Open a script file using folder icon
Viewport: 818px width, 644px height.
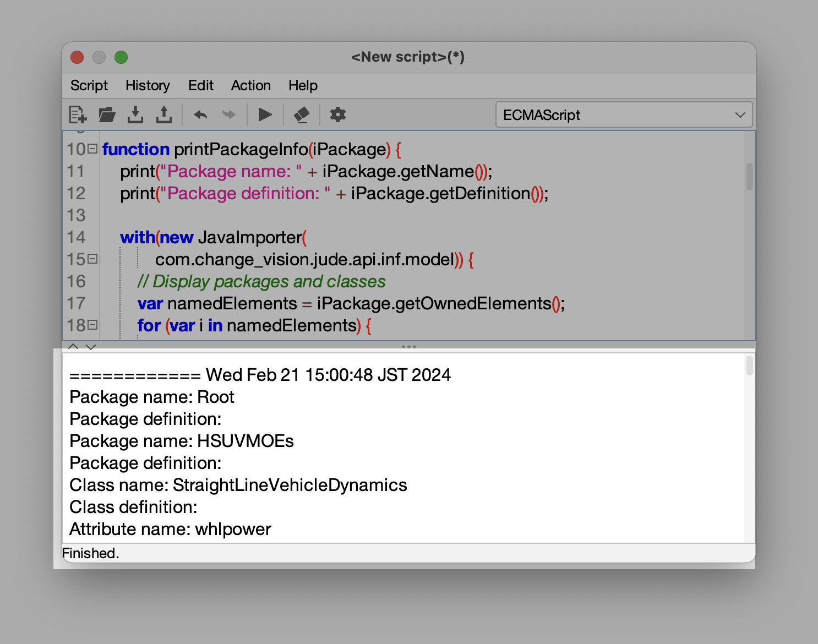(x=107, y=114)
